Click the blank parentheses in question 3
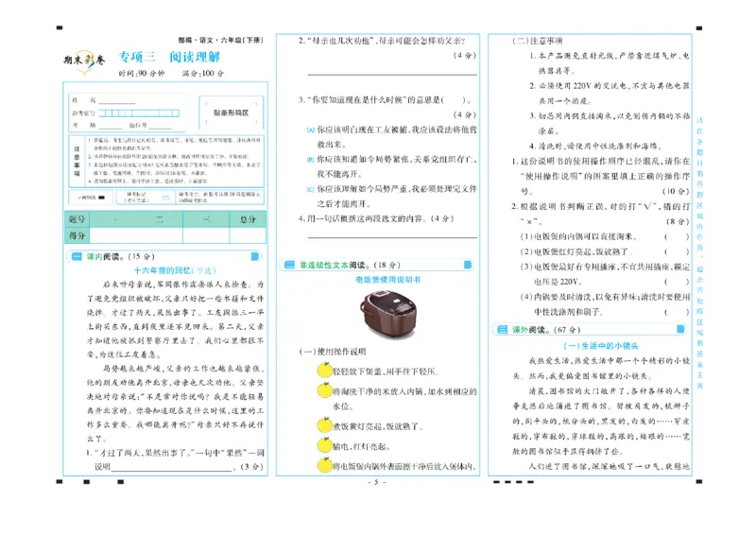Screen dimensions: 756x535 [455, 100]
